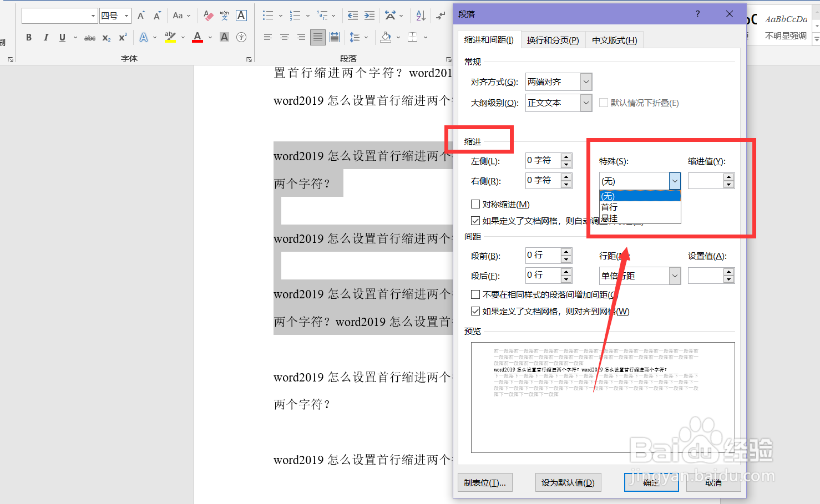Open the phonetic guide (wén) tool
The height and width of the screenshot is (504, 820).
[225, 16]
